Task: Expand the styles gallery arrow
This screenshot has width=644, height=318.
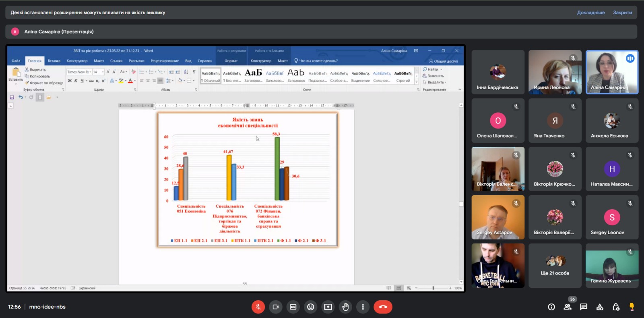Action: pyautogui.click(x=417, y=82)
